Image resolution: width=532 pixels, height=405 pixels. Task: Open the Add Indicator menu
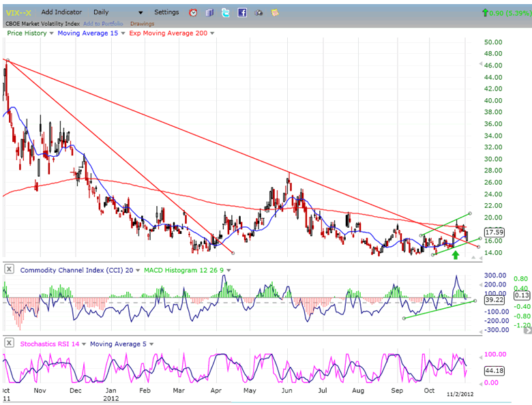[x=61, y=12]
